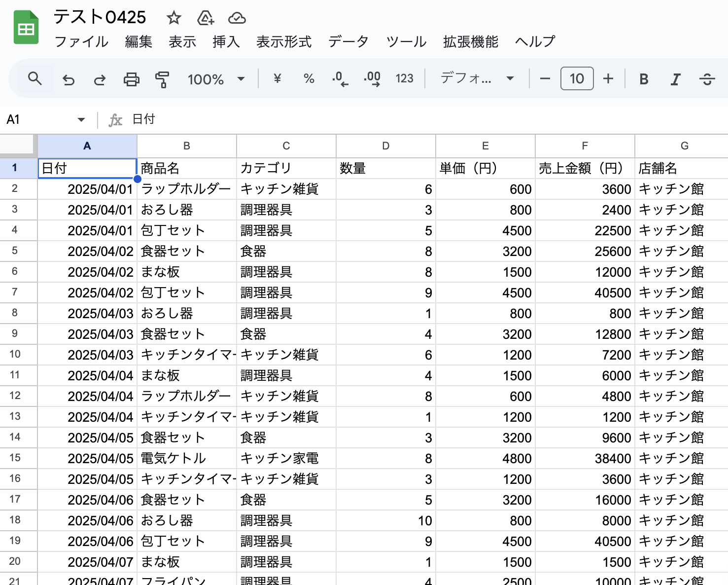This screenshot has width=728, height=585.
Task: Toggle bold formatting
Action: click(x=644, y=79)
